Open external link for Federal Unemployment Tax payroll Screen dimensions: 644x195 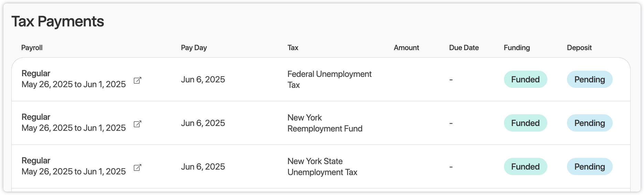click(x=137, y=80)
